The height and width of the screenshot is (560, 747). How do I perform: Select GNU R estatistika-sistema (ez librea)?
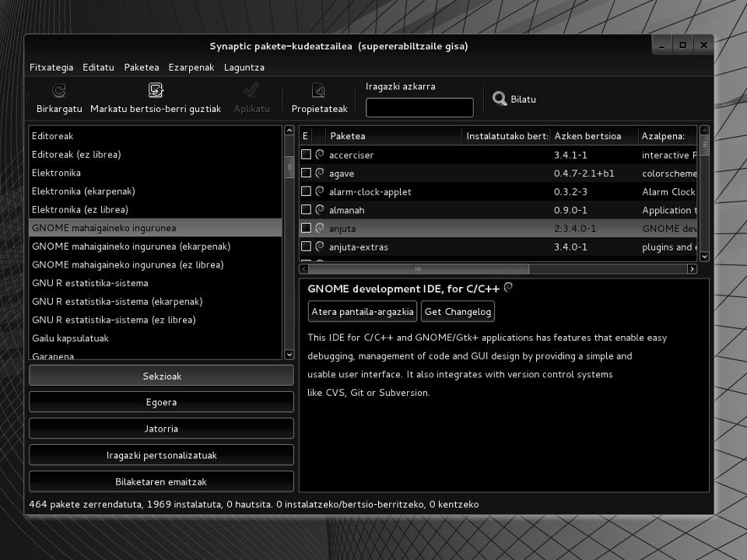point(156,320)
